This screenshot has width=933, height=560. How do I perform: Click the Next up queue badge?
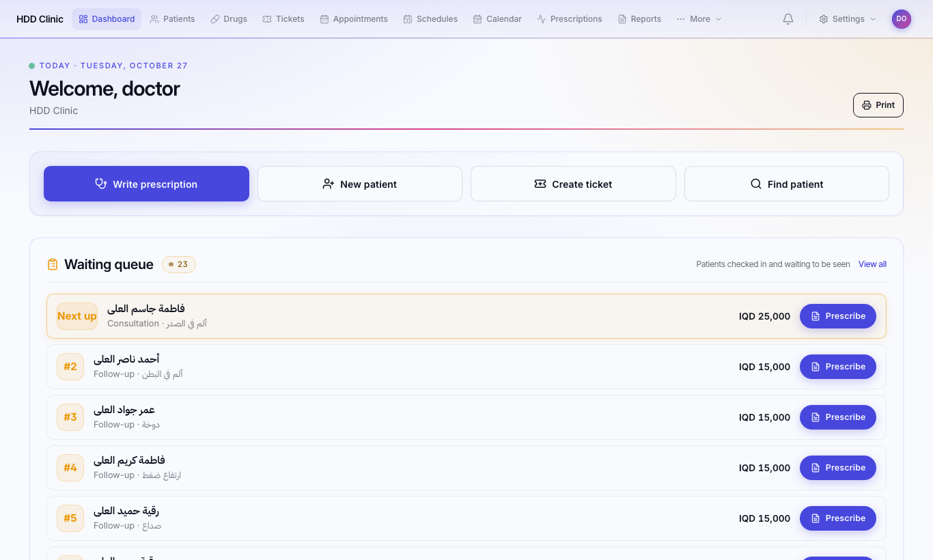77,316
